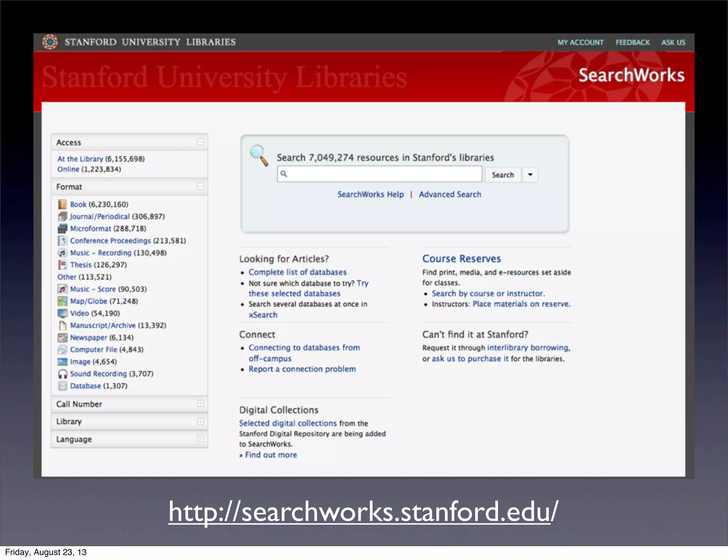This screenshot has width=728, height=560.
Task: Click the Newspaper format icon
Action: [62, 338]
